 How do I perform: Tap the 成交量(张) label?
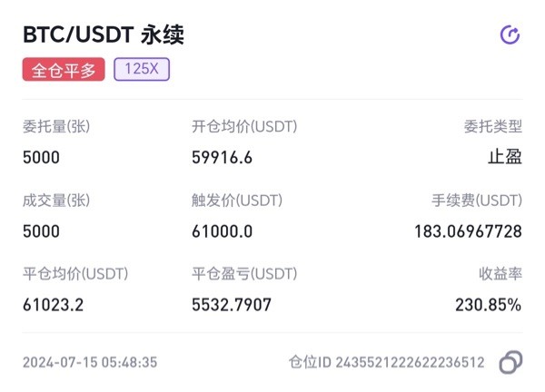pyautogui.click(x=56, y=201)
